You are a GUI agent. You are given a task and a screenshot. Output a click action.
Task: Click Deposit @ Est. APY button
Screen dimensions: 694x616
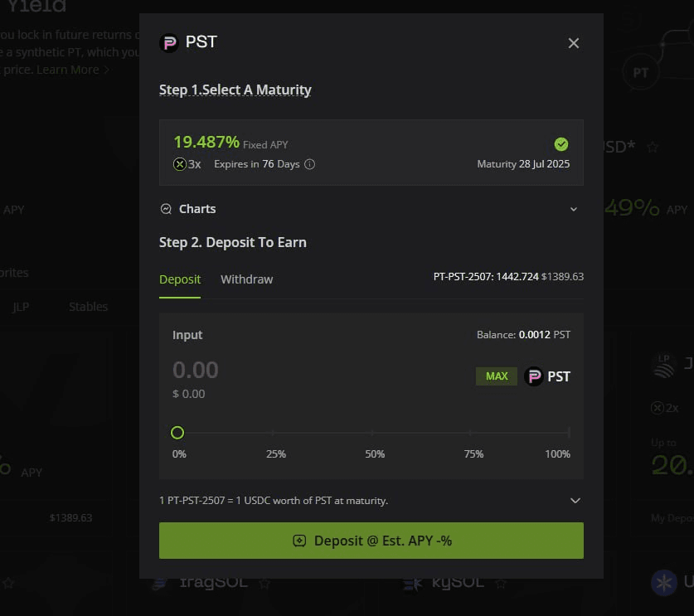pyautogui.click(x=371, y=541)
